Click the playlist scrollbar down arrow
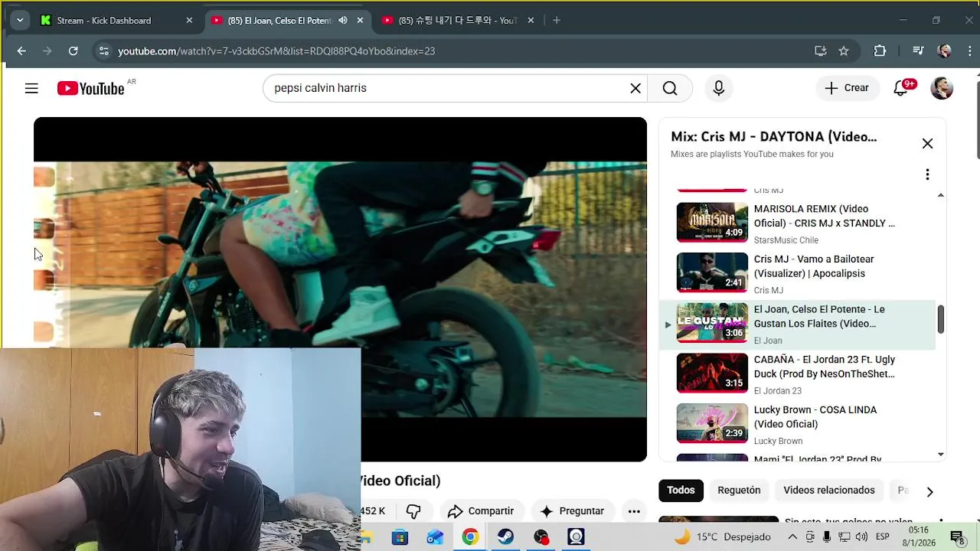This screenshot has height=551, width=980. [x=941, y=455]
